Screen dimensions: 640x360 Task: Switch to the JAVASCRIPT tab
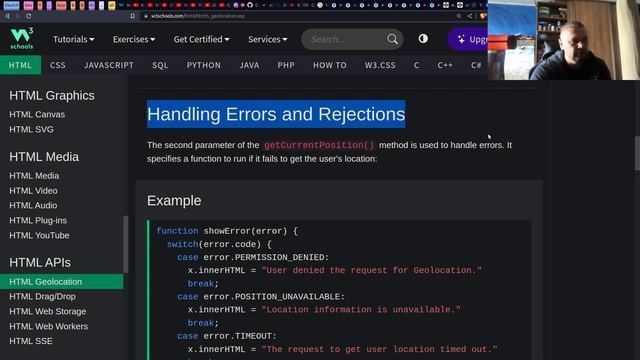(109, 65)
